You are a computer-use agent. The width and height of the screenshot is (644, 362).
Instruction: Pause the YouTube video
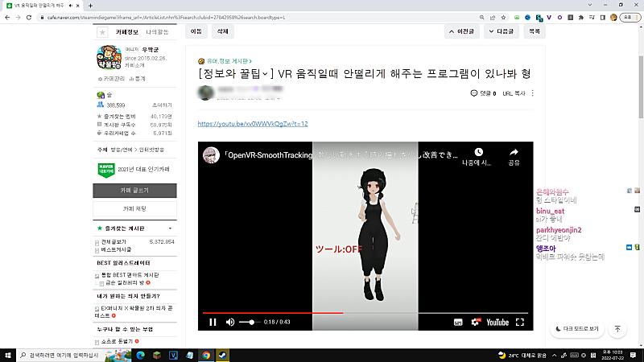click(213, 322)
